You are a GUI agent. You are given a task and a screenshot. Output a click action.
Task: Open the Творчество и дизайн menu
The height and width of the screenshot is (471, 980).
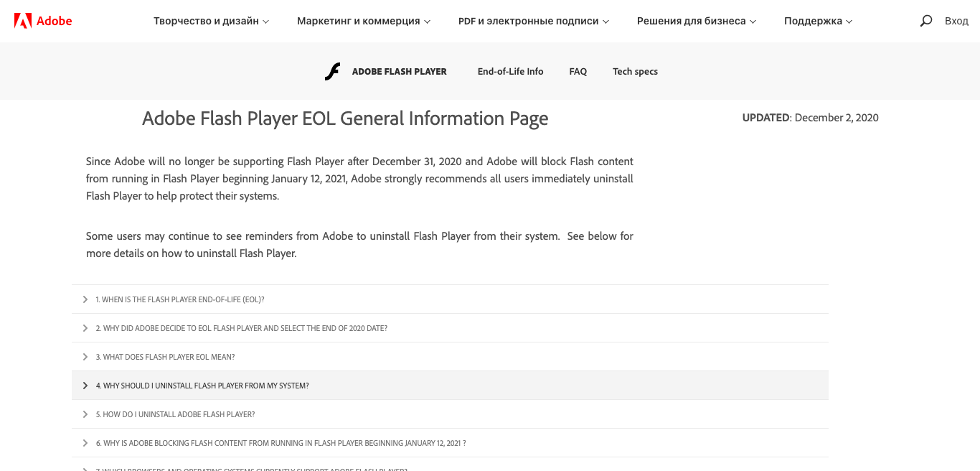pos(211,22)
